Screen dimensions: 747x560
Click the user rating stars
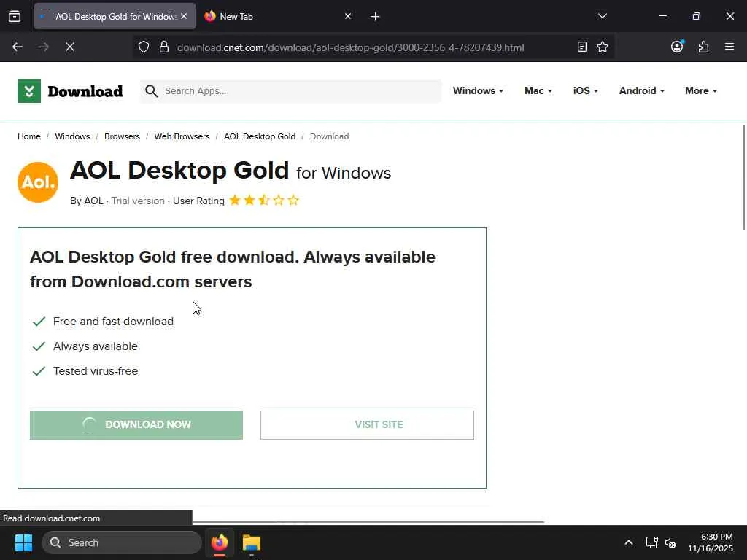point(264,201)
